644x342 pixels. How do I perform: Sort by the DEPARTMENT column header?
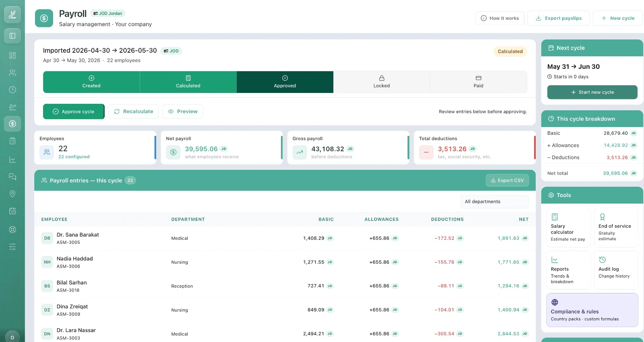188,219
